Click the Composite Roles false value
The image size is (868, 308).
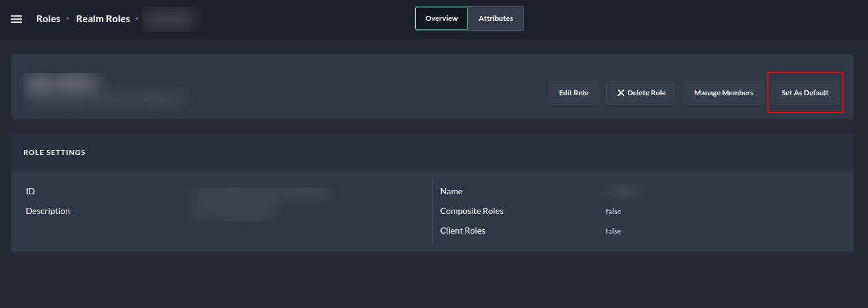coord(613,211)
